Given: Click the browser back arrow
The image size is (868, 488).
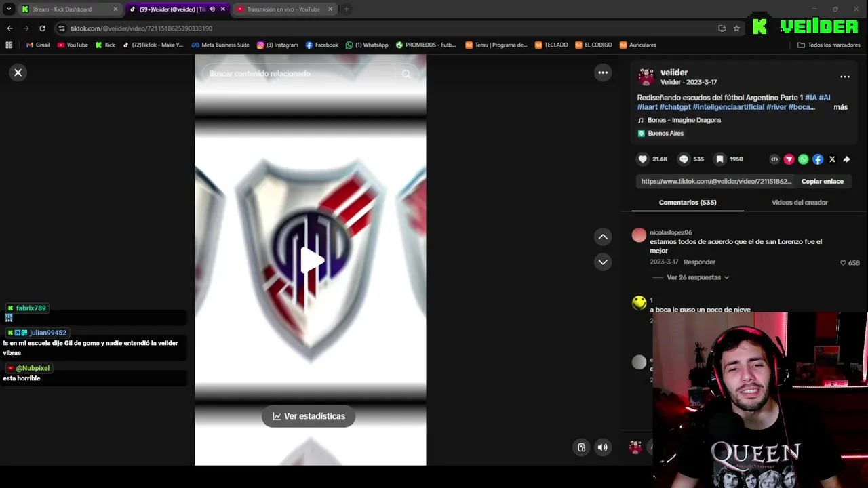Looking at the screenshot, I should point(9,28).
